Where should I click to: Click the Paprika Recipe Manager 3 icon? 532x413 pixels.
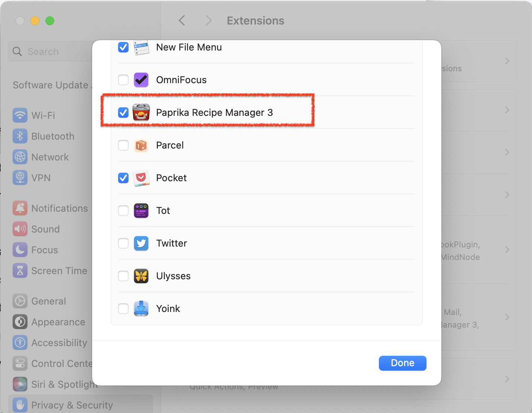[141, 113]
